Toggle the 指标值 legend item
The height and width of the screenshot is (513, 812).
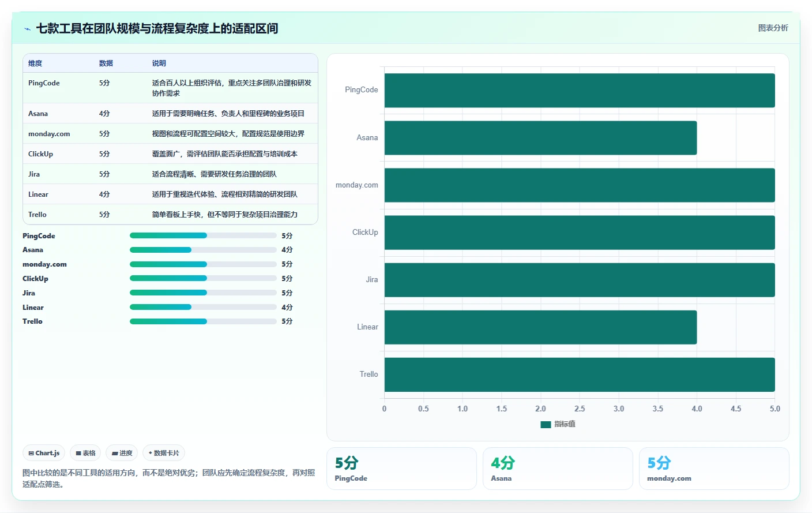[x=558, y=424]
